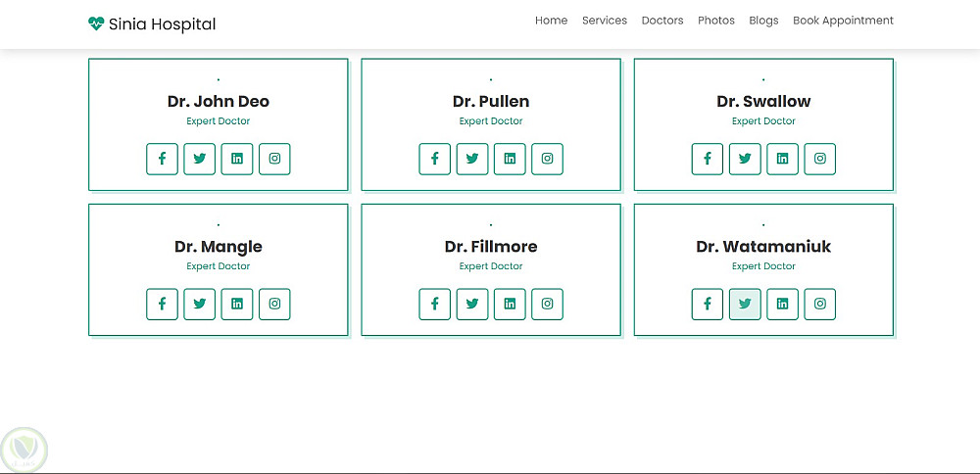Click Dr. Fillmore's Facebook icon
Screen dimensions: 980x474
434,304
